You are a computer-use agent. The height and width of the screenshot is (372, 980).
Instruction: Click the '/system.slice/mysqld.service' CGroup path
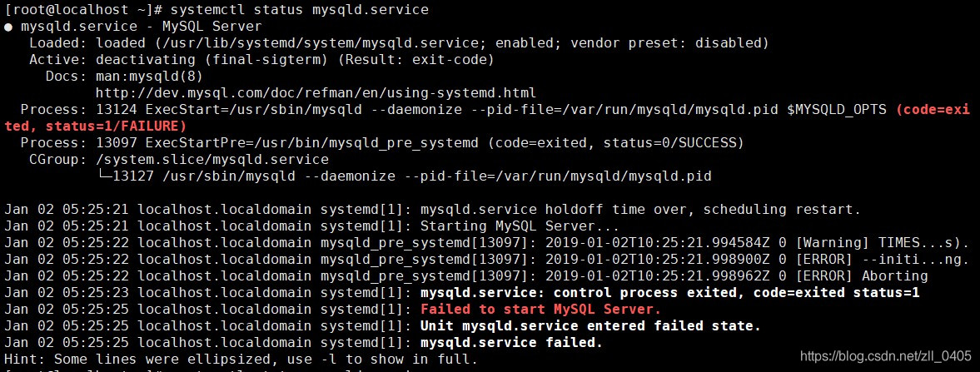tap(211, 159)
